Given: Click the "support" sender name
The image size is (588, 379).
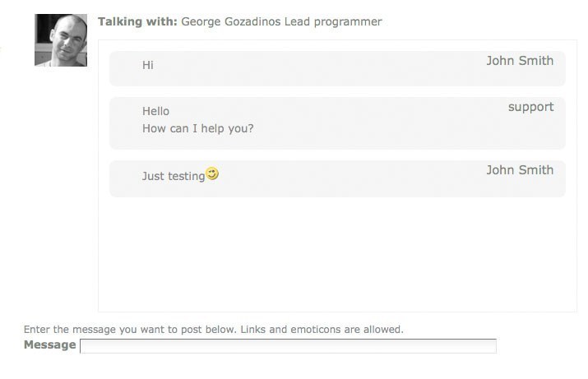Looking at the screenshot, I should pyautogui.click(x=530, y=107).
